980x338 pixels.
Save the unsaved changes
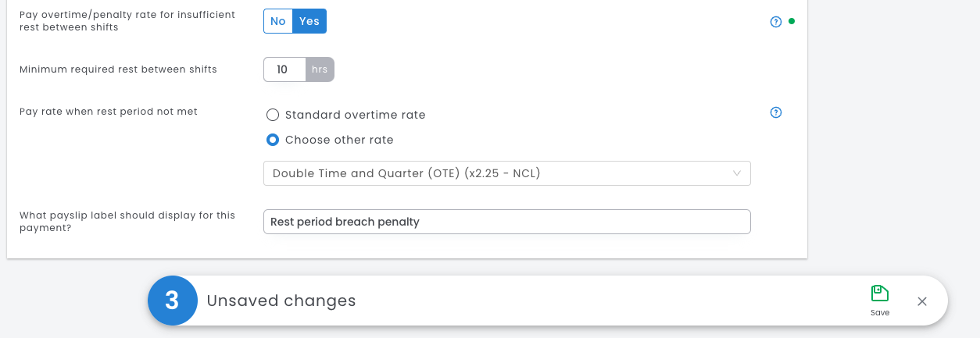point(880,301)
